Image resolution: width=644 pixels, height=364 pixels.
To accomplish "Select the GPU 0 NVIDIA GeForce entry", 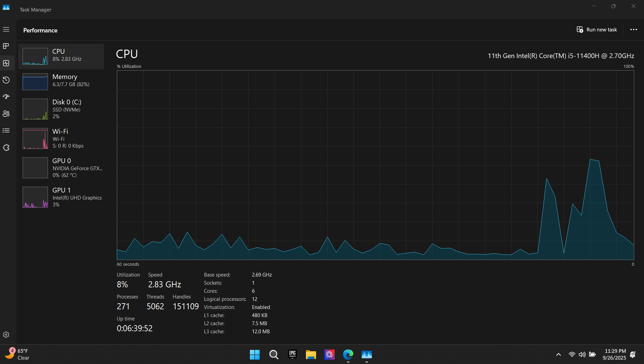I will tap(61, 168).
